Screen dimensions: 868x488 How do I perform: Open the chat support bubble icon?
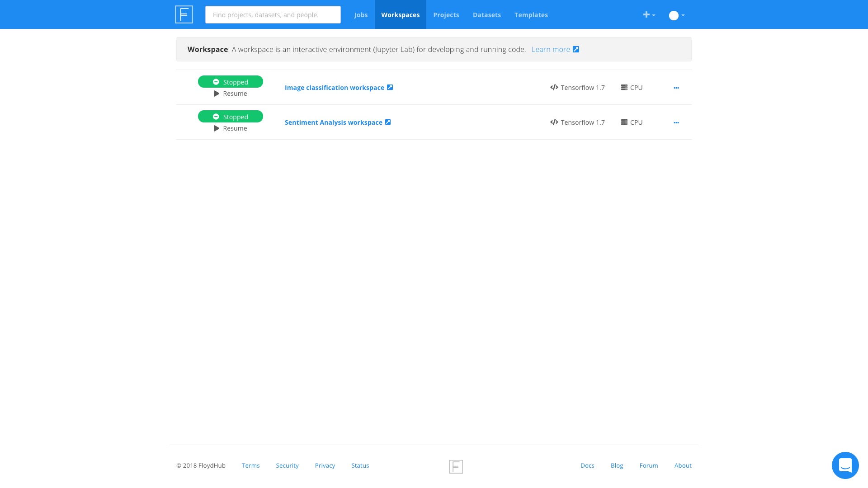click(x=845, y=465)
